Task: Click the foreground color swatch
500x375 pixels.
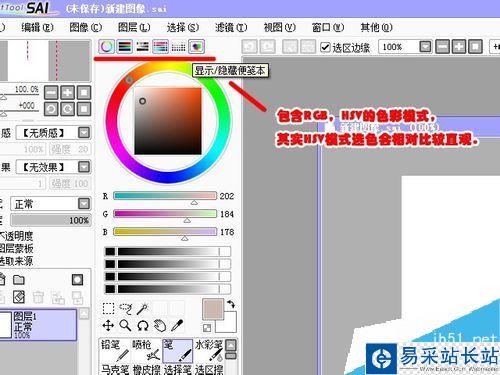Action: (x=213, y=309)
